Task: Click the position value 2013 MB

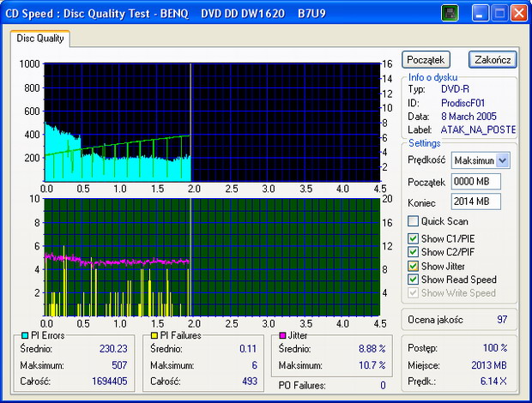Action: [489, 365]
